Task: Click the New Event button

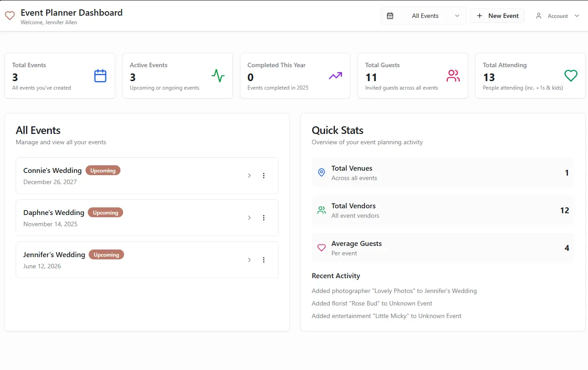Action: [x=497, y=16]
